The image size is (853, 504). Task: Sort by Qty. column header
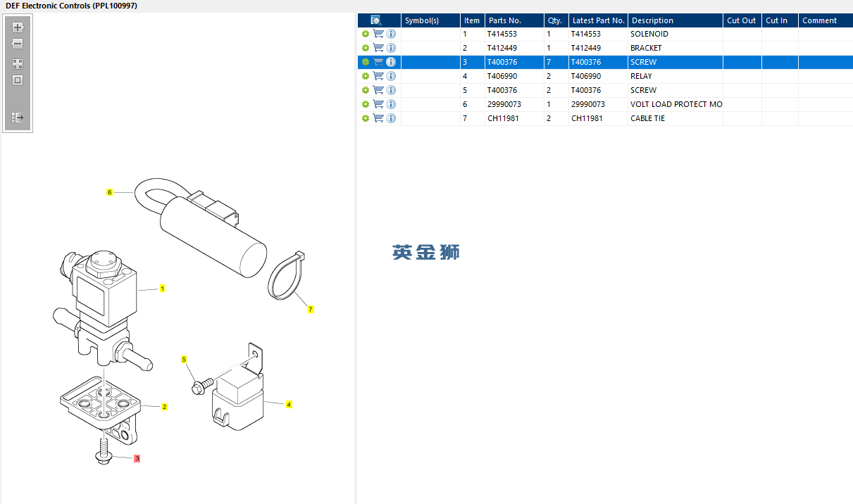click(556, 20)
